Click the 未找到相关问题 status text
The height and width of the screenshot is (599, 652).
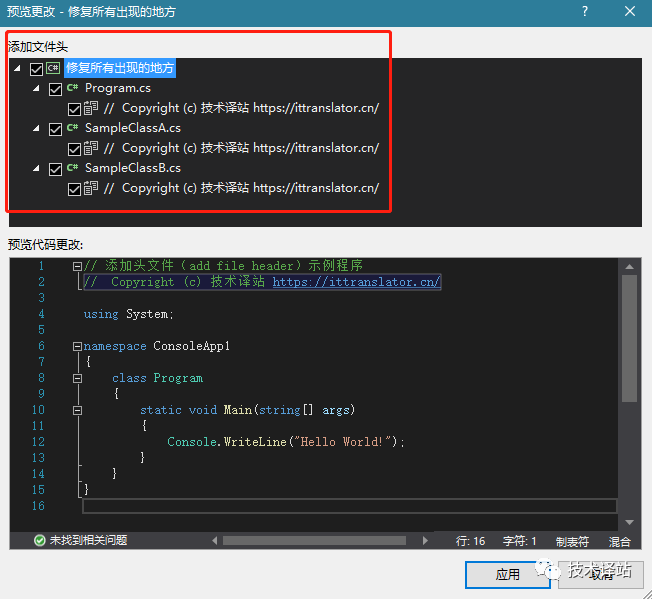click(88, 540)
